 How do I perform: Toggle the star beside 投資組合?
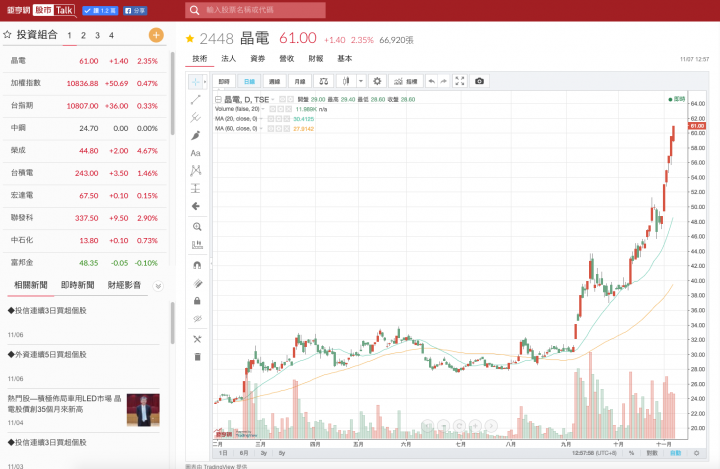pyautogui.click(x=7, y=34)
